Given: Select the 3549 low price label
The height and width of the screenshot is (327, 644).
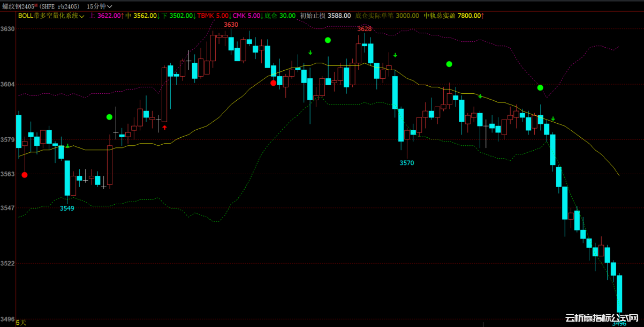Looking at the screenshot, I should [67, 208].
